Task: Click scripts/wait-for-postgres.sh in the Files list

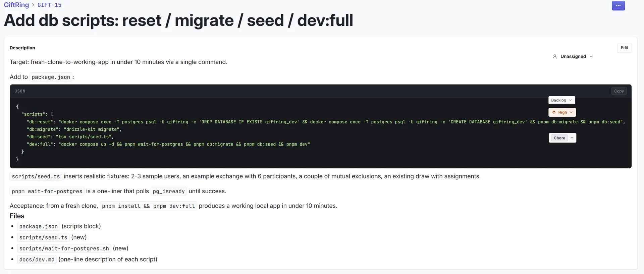Action: pyautogui.click(x=64, y=249)
